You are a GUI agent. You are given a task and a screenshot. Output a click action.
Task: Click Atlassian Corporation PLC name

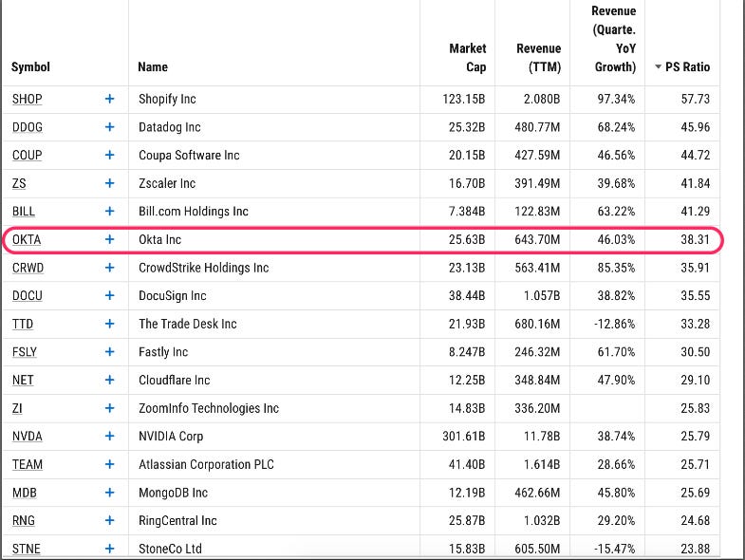pos(206,464)
